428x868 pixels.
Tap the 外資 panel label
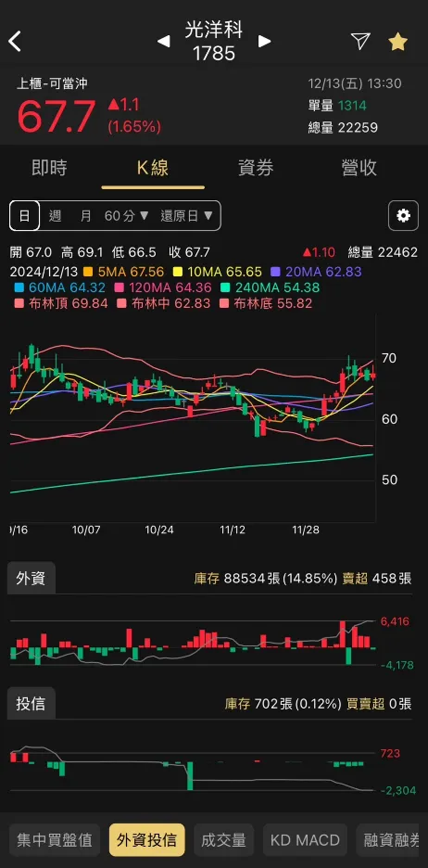point(31,579)
